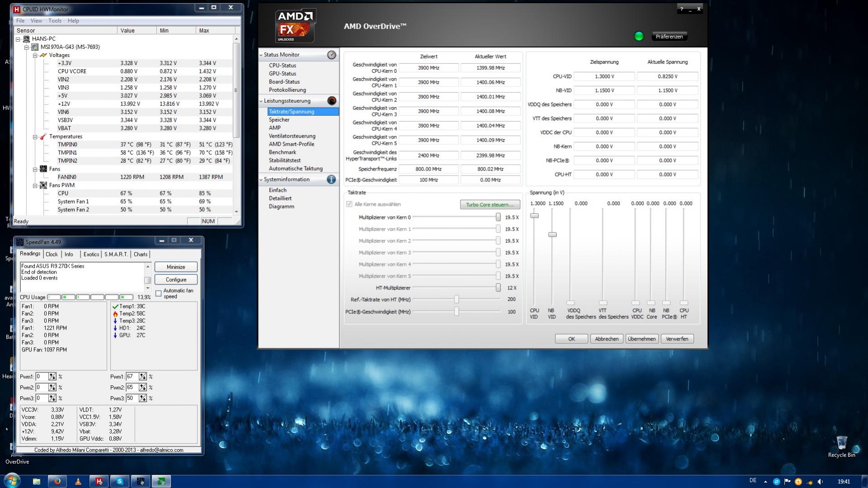Viewport: 868px width, 488px height.
Task: Click the flame icon next to Temp2
Action: tap(115, 313)
